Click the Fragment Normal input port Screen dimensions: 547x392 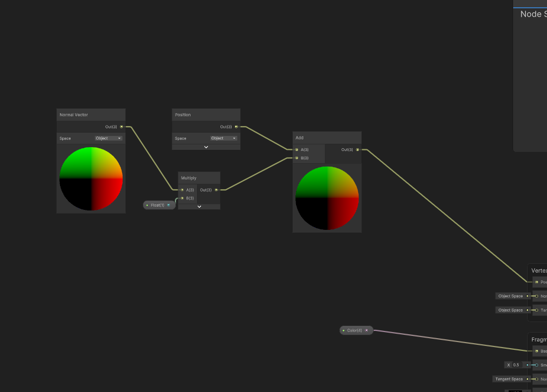point(536,379)
